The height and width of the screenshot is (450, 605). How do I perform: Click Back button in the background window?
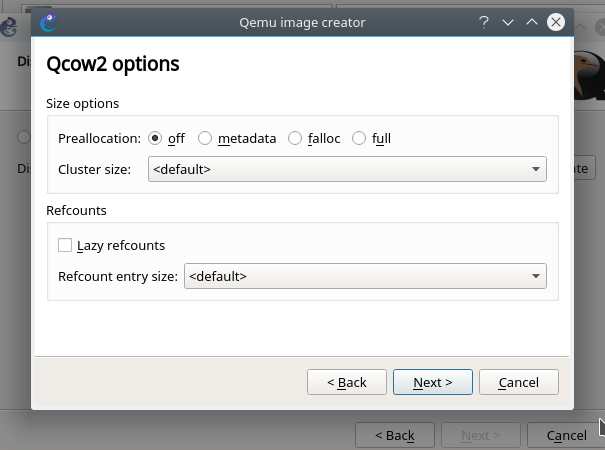click(x=395, y=435)
